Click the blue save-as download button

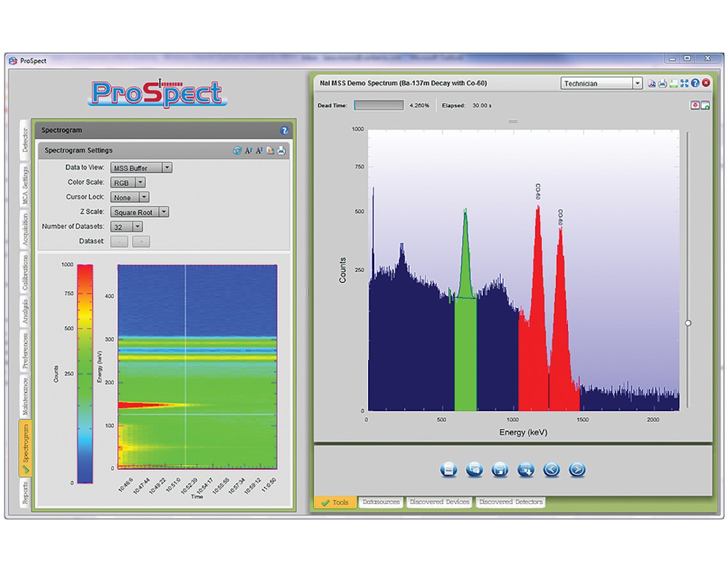[x=526, y=470]
